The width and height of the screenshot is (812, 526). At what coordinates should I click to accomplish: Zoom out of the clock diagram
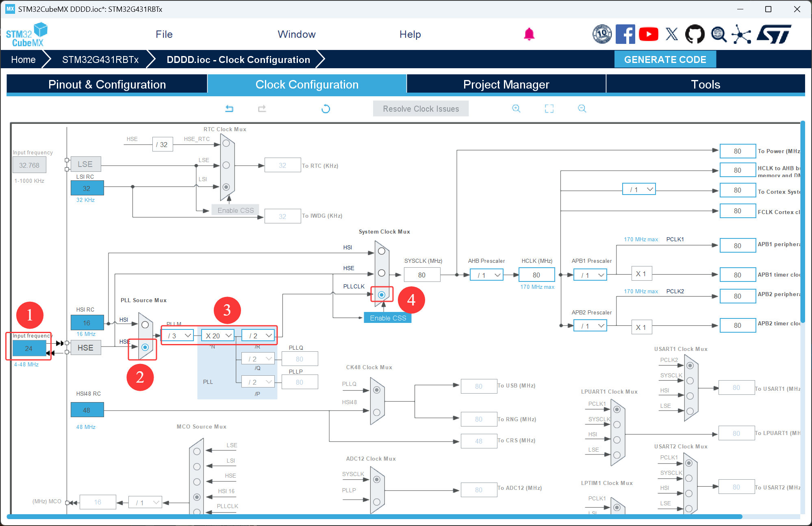pyautogui.click(x=582, y=108)
